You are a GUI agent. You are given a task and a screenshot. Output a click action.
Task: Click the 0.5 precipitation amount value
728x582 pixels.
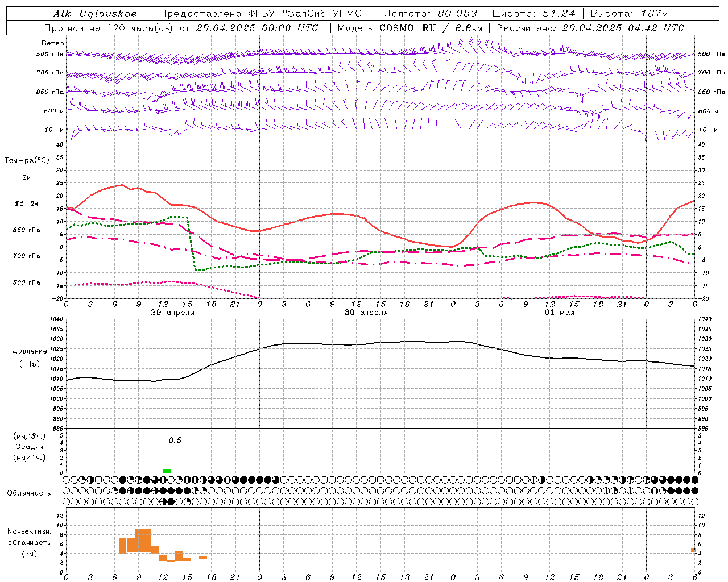(175, 440)
